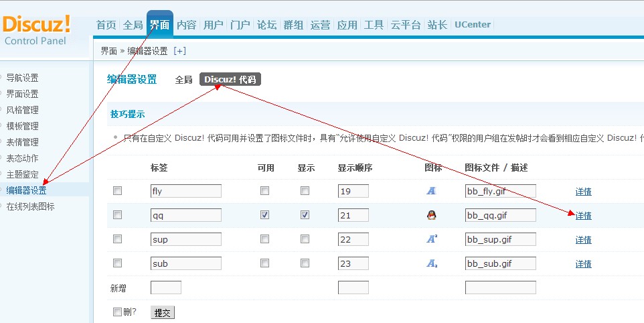Open 详情 link for qq row
This screenshot has height=323, width=644.
583,215
